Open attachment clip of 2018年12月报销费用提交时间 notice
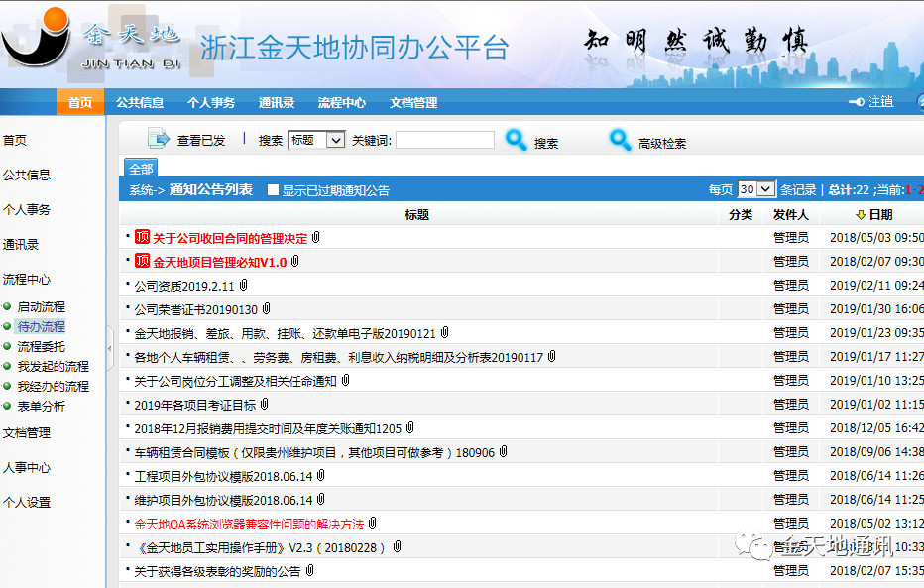Image resolution: width=924 pixels, height=588 pixels. pos(410,427)
